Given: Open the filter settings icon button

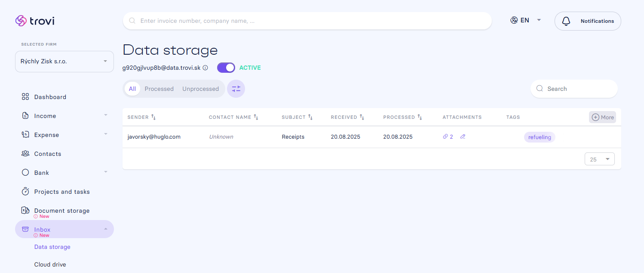Looking at the screenshot, I should (x=236, y=89).
